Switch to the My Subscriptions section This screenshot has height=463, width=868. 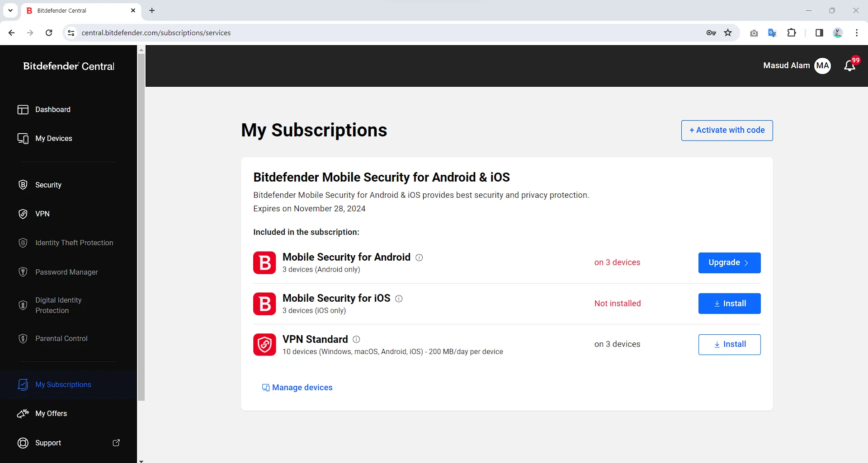[63, 384]
